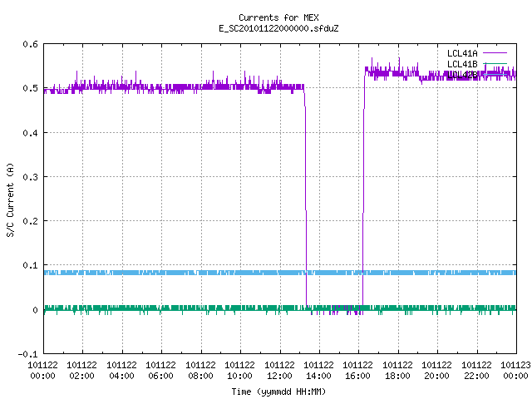Click the x-axis tick '101122 12:00'

[x=279, y=371]
